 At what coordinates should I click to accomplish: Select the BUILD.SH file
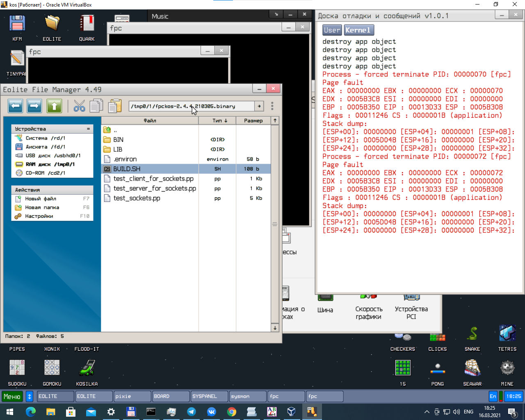(x=127, y=169)
